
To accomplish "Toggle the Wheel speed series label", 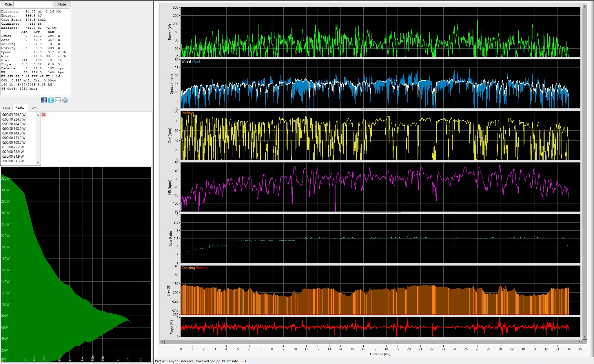I will click(186, 61).
